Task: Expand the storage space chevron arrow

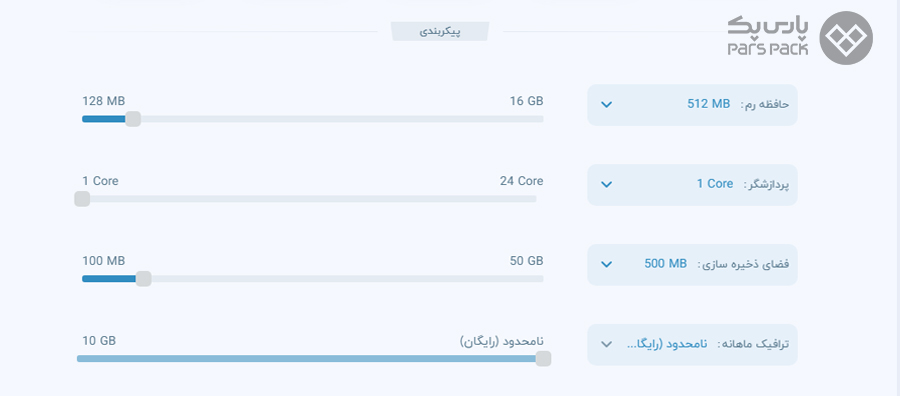Action: tap(607, 264)
